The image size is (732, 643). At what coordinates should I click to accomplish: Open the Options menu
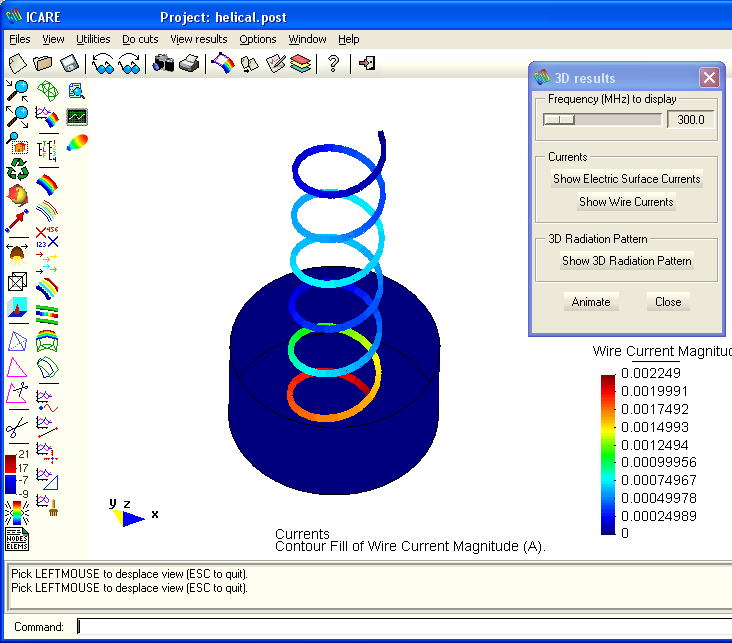[x=258, y=39]
